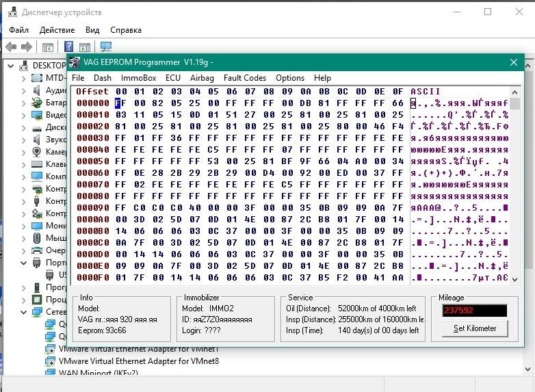
Task: Click Show console tree toolbar icon
Action: 48,47
